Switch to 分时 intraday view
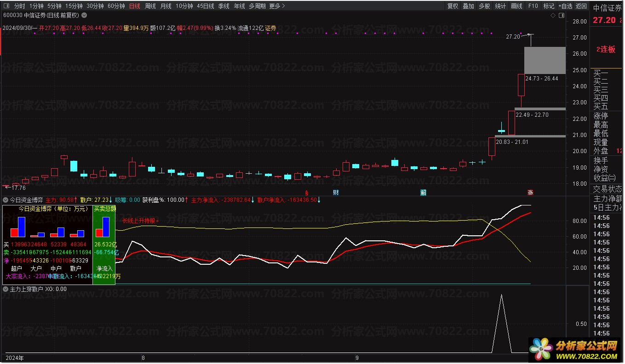Image resolution: width=625 pixels, height=364 pixels. click(x=20, y=6)
